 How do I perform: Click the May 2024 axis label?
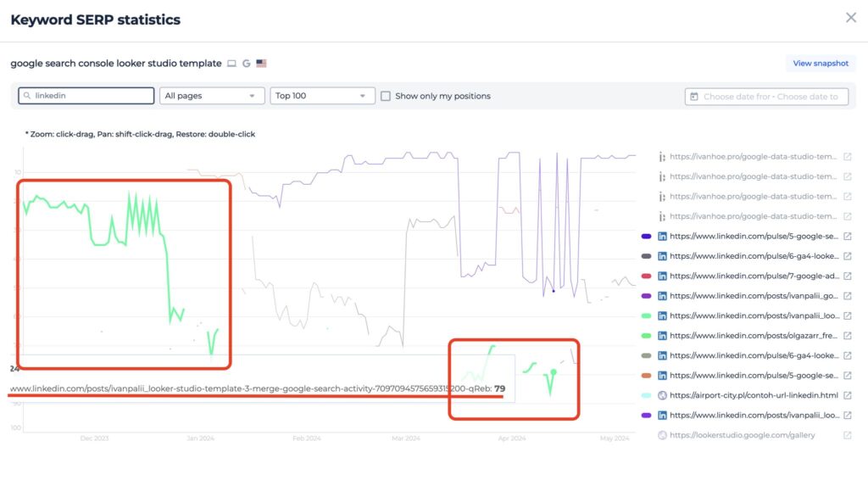(615, 438)
